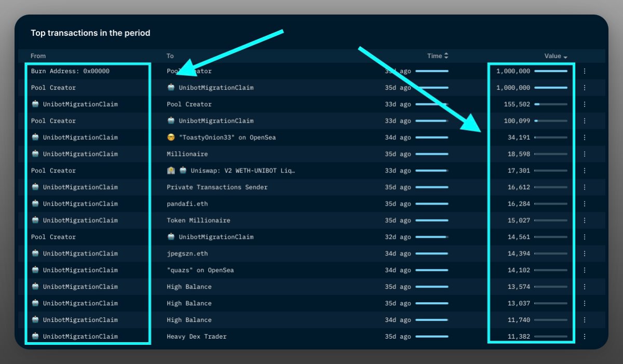
Task: Click the three dots on the 14,561 row
Action: coord(585,237)
